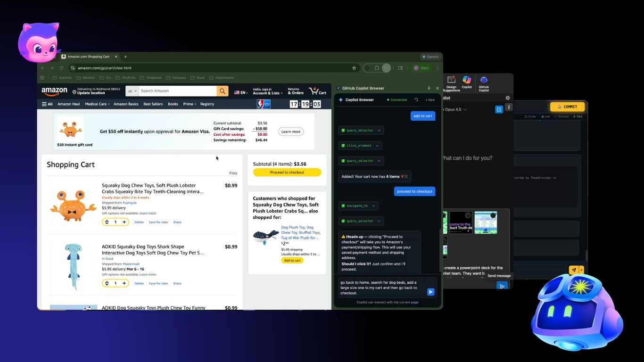Viewport: 644px width, 362px height.
Task: Add the Dog Plush Toy to cart
Action: tap(292, 260)
